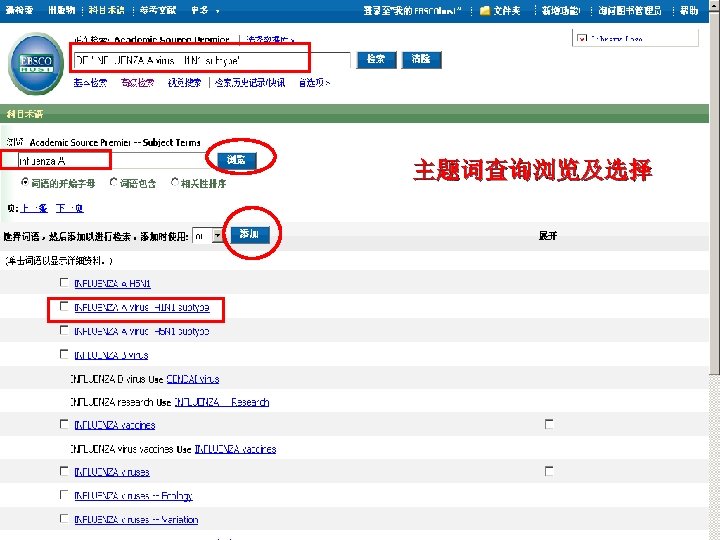Open 帮助 help link

tap(689, 10)
